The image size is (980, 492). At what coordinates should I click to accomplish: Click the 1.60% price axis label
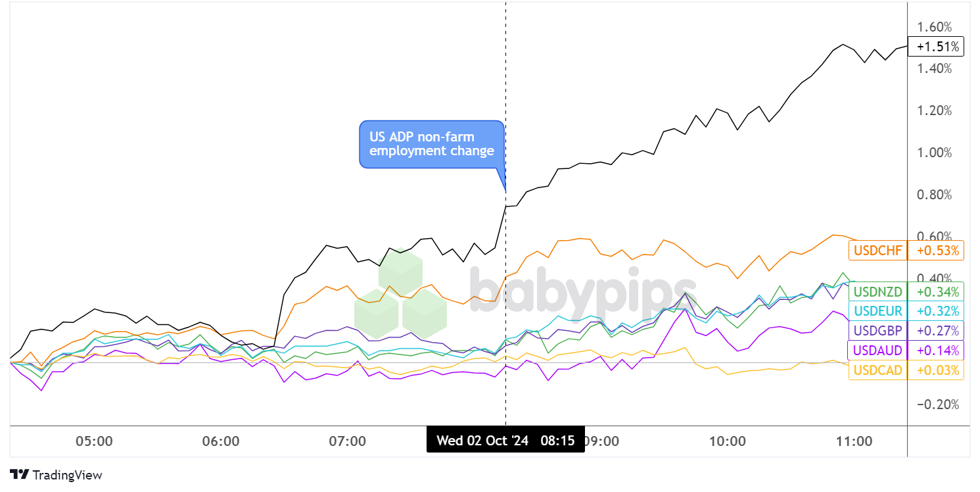933,27
